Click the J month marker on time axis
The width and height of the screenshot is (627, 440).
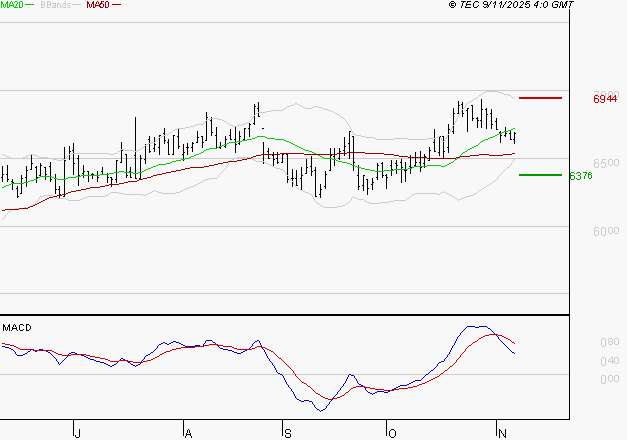click(x=77, y=433)
